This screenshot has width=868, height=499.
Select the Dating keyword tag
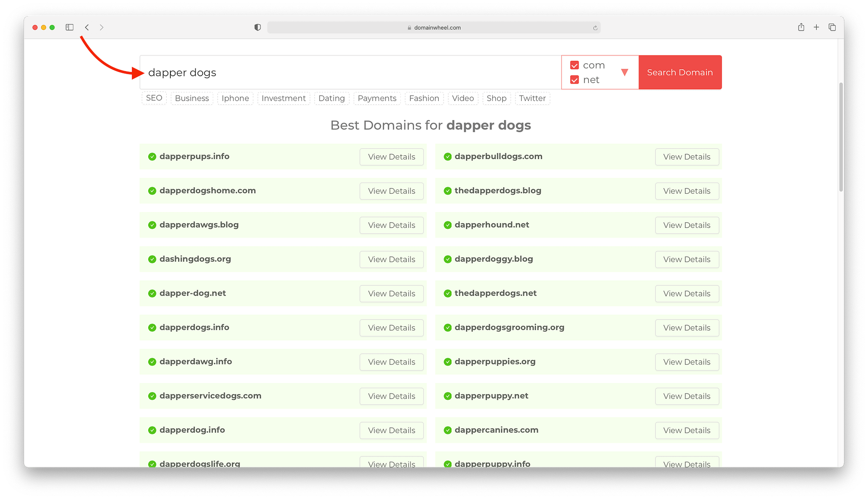332,98
